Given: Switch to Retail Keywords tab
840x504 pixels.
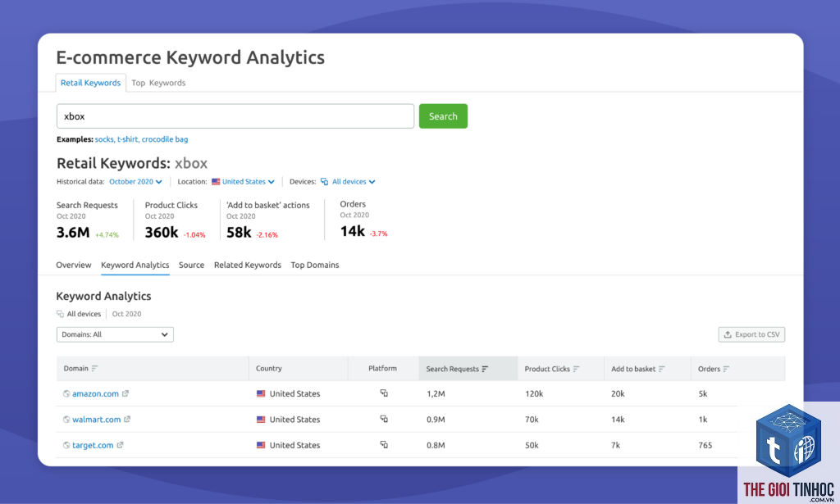Looking at the screenshot, I should click(x=90, y=83).
